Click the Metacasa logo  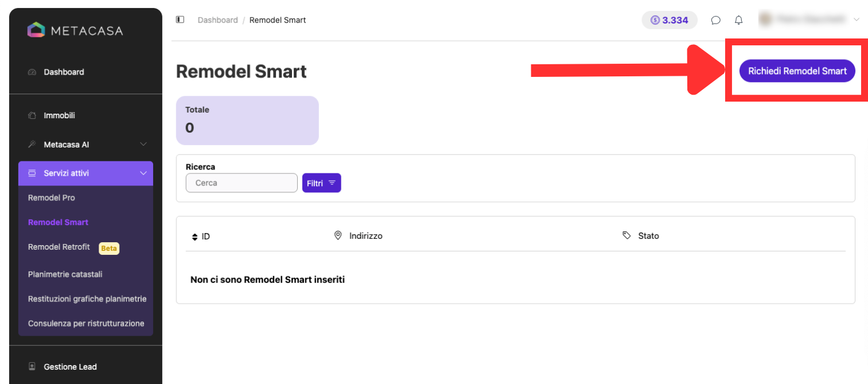[x=75, y=30]
